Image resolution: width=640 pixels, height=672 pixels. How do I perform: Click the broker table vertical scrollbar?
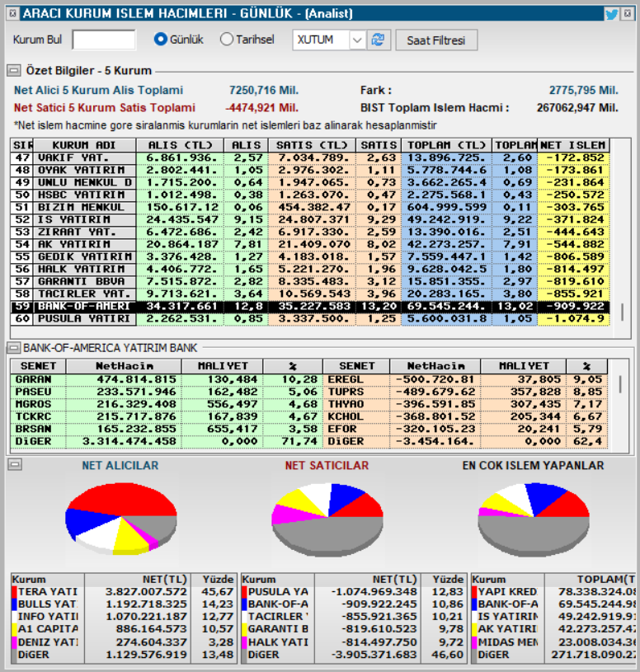[622, 313]
